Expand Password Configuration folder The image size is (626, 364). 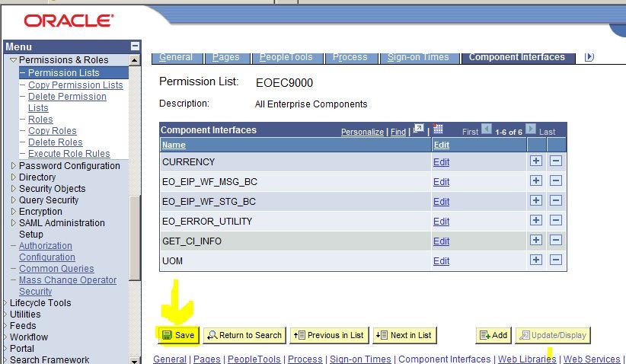[x=13, y=166]
